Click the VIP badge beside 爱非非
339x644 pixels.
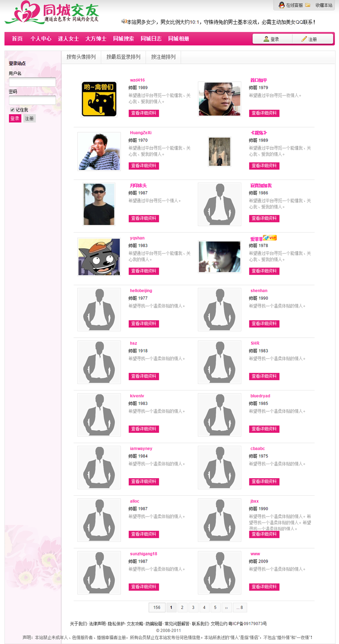(270, 238)
